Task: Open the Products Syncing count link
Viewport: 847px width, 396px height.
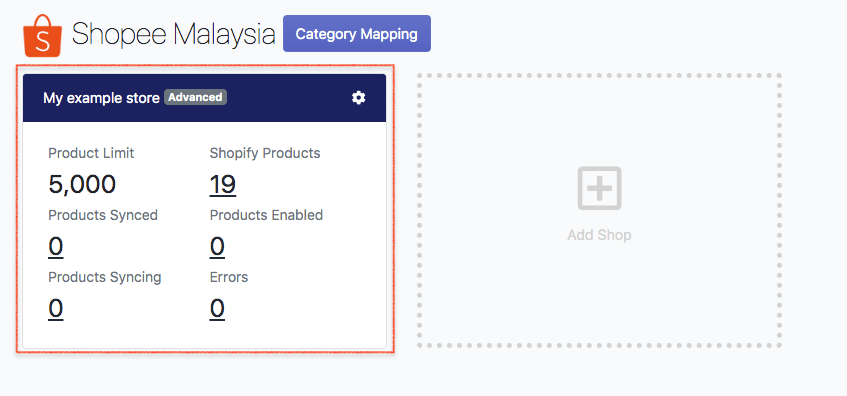Action: click(56, 309)
